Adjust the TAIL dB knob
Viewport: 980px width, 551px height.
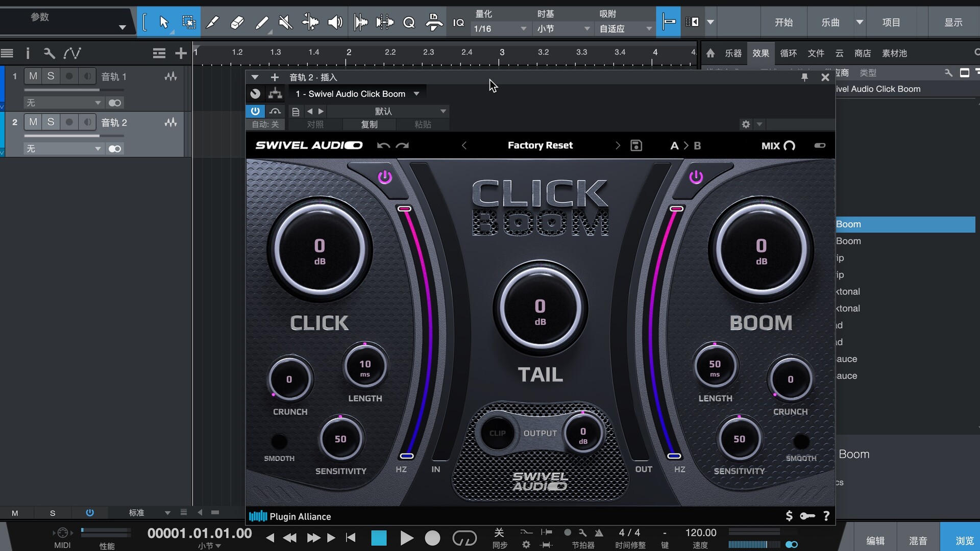pos(540,308)
